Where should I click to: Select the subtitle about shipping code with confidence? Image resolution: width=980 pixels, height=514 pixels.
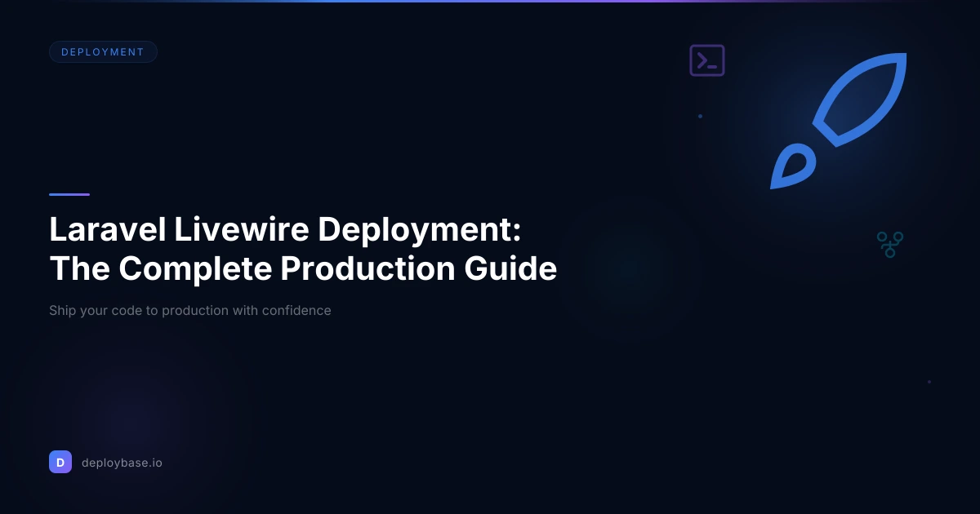190,311
